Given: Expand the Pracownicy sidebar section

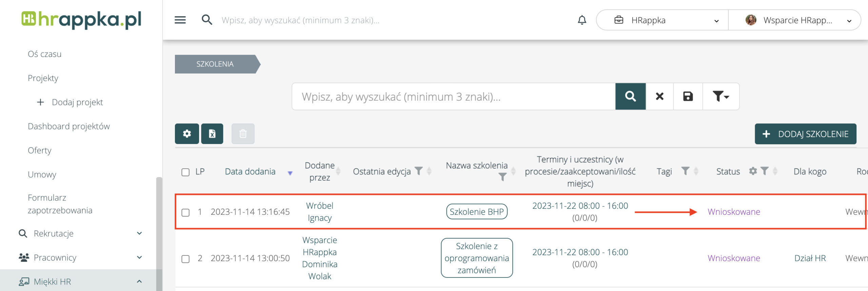Looking at the screenshot, I should tap(139, 257).
